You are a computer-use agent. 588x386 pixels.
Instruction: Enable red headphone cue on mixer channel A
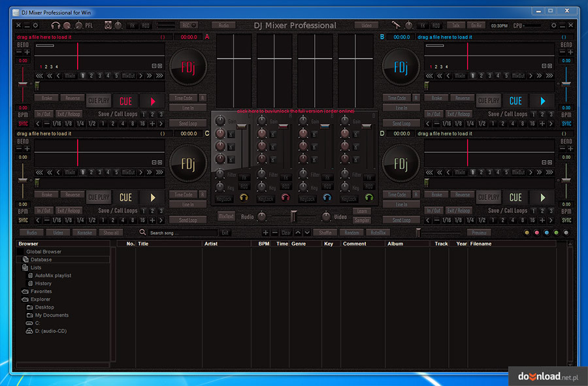coord(286,197)
